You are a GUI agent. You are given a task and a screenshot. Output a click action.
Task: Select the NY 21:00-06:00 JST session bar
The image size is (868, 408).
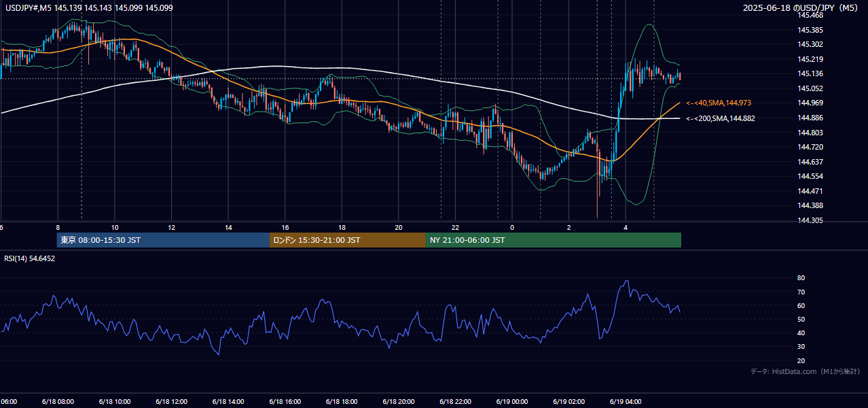point(554,240)
